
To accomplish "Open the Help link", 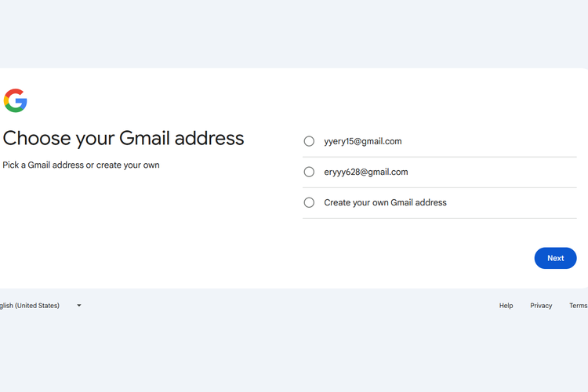I will click(506, 306).
